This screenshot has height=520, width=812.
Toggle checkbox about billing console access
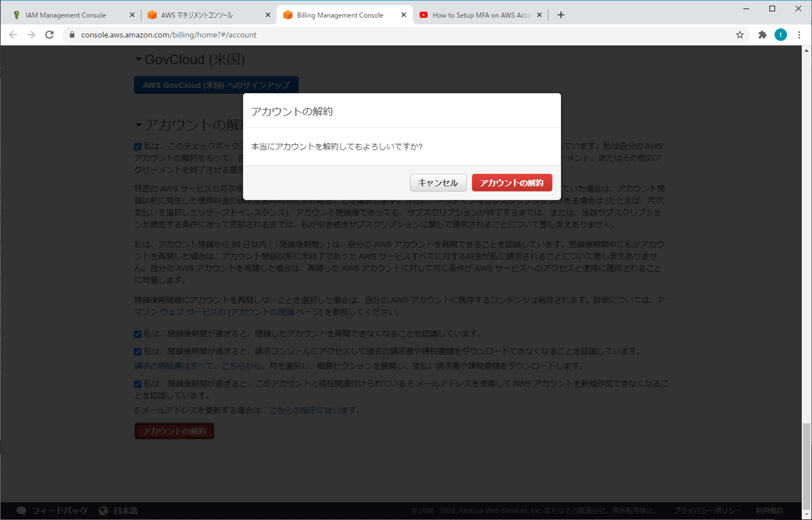tap(138, 352)
